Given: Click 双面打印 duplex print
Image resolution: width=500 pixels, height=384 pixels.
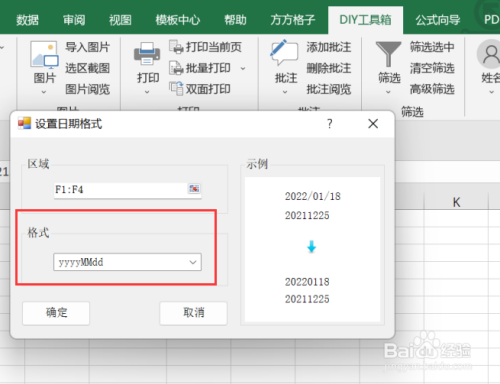Looking at the screenshot, I should click(x=200, y=89).
